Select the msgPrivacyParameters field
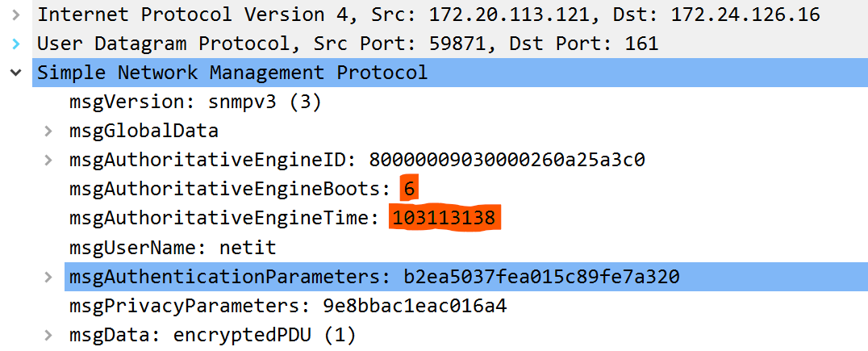 coord(288,306)
